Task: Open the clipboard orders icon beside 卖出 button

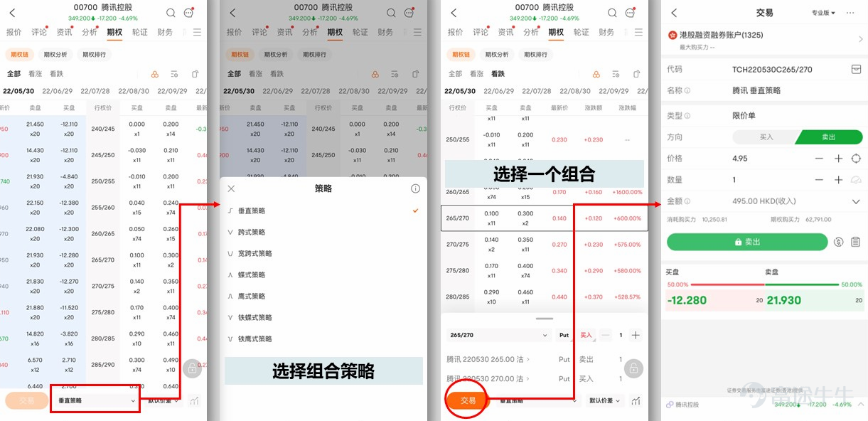Action: (856, 242)
